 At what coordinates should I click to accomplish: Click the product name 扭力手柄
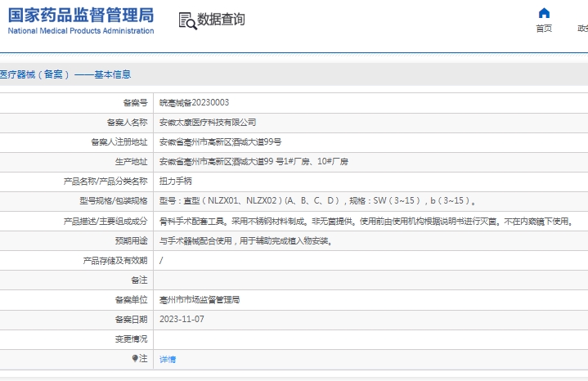pyautogui.click(x=176, y=182)
